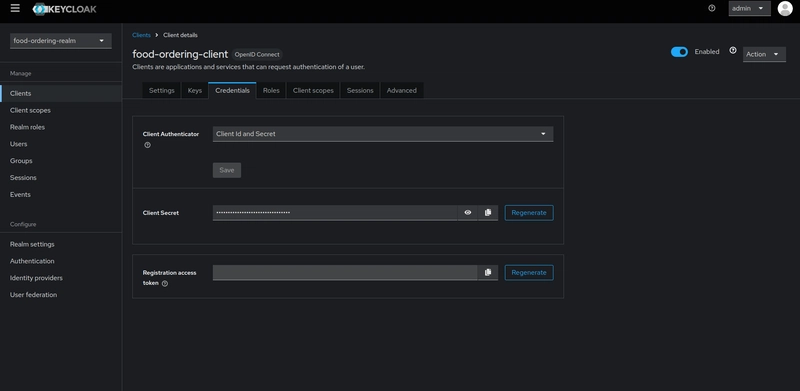800x391 pixels.
Task: Open the admin user dropdown
Action: pyautogui.click(x=749, y=9)
